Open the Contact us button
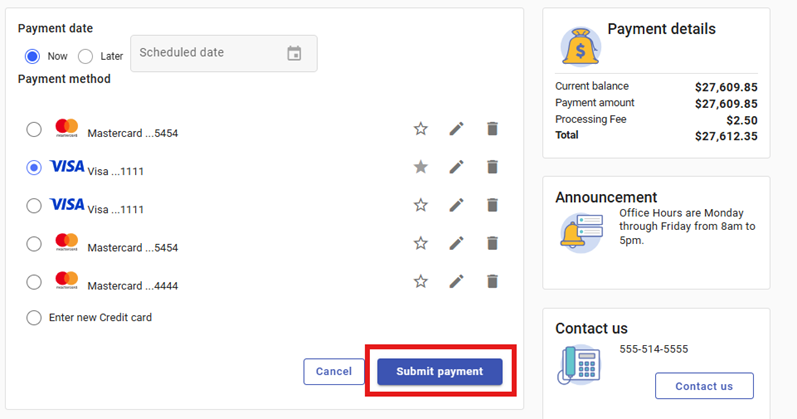 703,386
